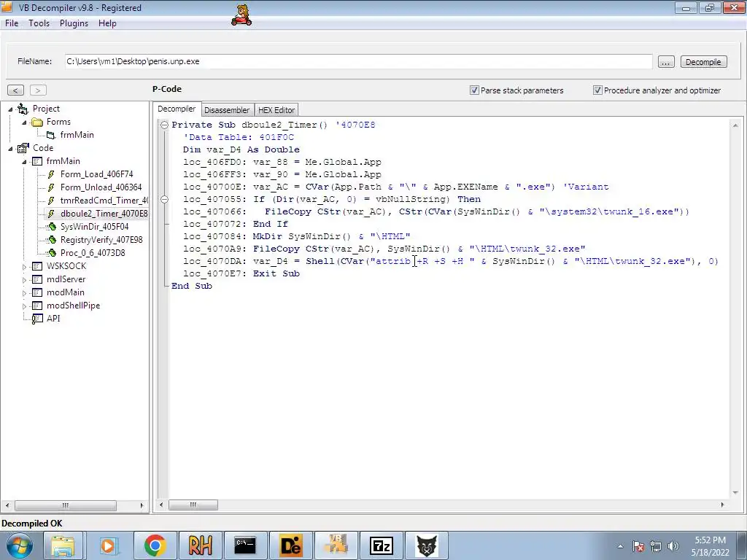Image resolution: width=747 pixels, height=560 pixels.
Task: Click the modShellPipe module icon
Action: tap(36, 306)
